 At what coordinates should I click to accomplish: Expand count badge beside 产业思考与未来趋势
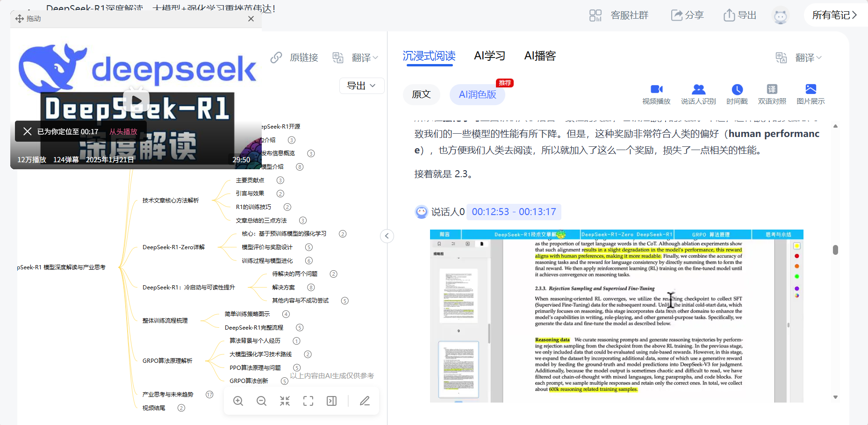(x=210, y=395)
